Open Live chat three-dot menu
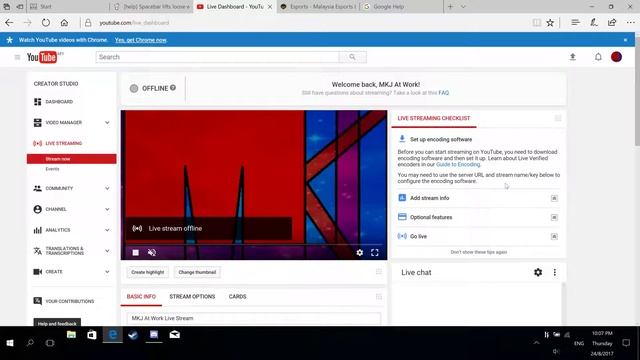 [554, 272]
